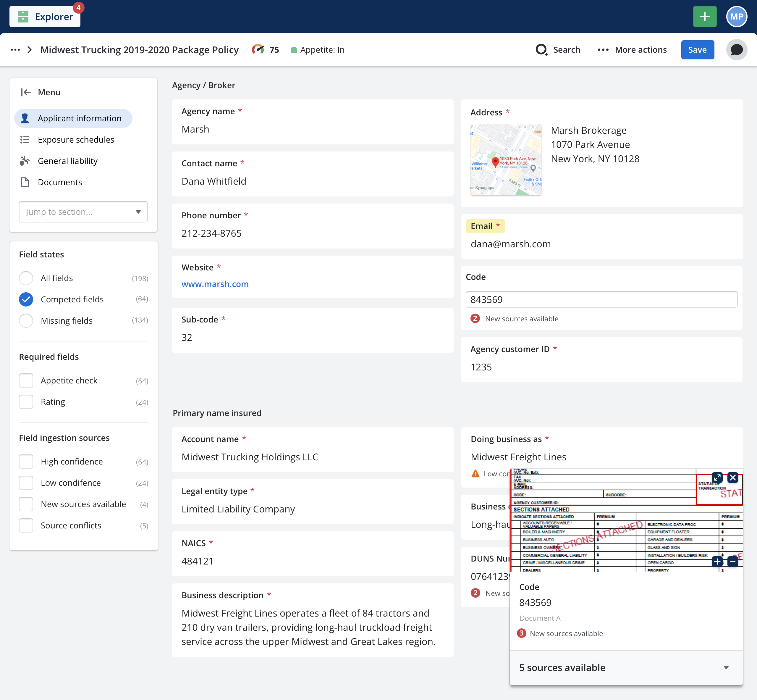This screenshot has height=700, width=757.
Task: Check New sources available filter
Action: 26,504
